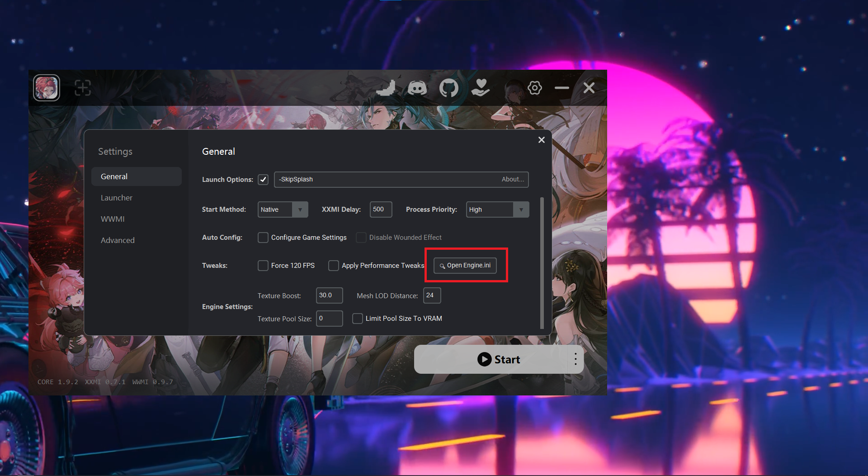This screenshot has width=868, height=476.
Task: Open the GitHub repository icon
Action: click(449, 88)
